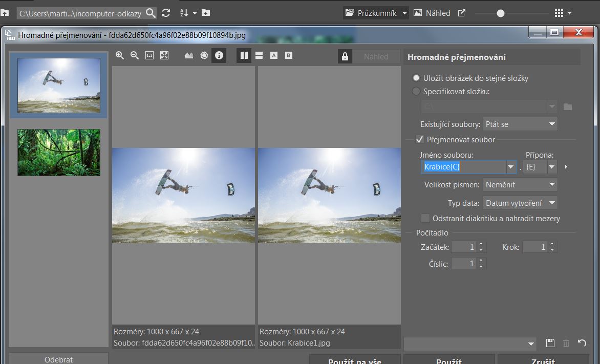Select 'Uložit obrázek do stejné složky' option

click(x=416, y=78)
